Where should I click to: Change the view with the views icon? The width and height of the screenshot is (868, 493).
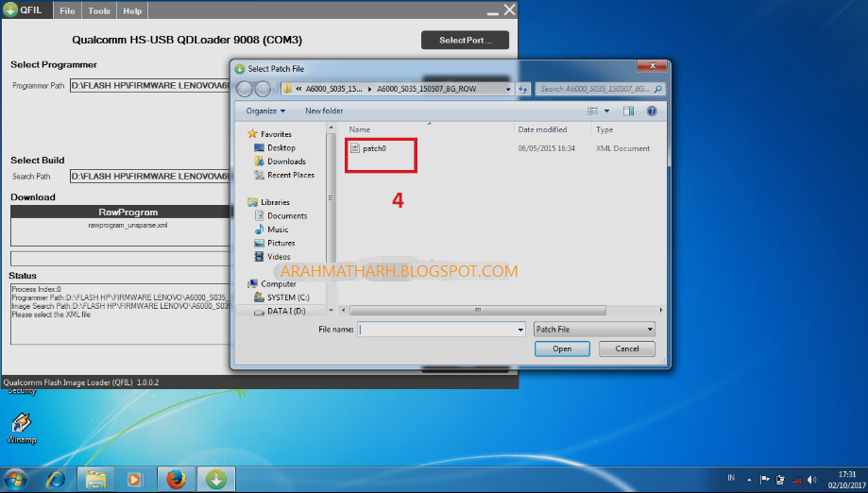592,110
